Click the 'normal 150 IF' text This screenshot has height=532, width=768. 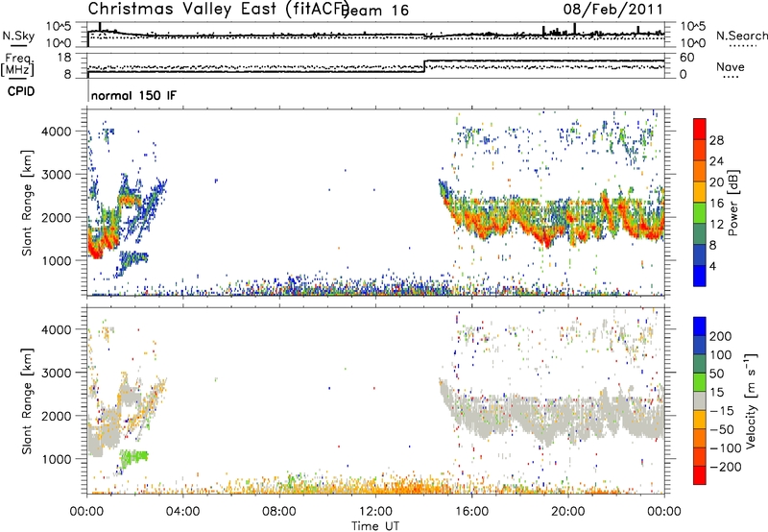[x=133, y=95]
